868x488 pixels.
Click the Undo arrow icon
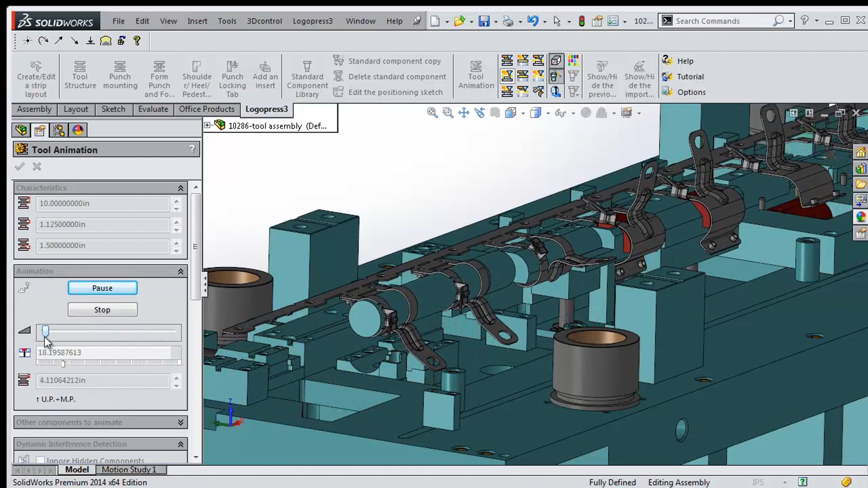(532, 21)
